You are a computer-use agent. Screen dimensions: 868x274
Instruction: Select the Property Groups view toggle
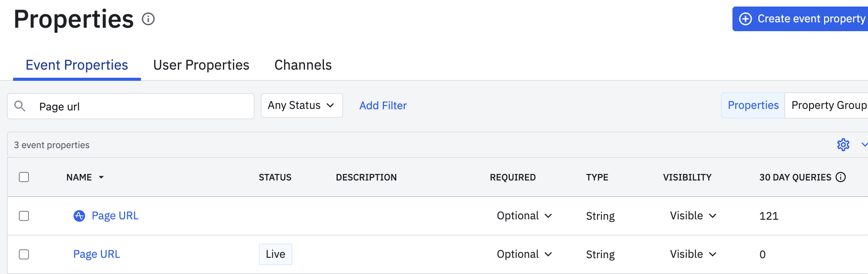tap(828, 105)
